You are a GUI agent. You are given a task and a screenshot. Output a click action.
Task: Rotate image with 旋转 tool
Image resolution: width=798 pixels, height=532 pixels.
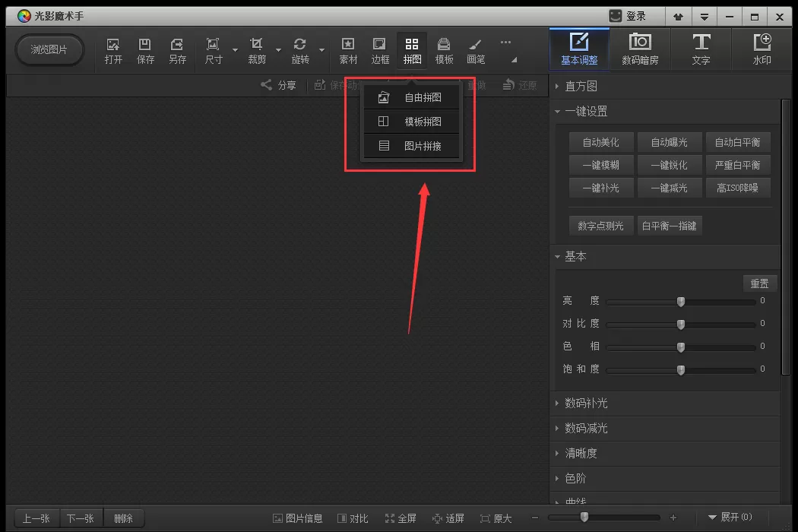(x=299, y=51)
